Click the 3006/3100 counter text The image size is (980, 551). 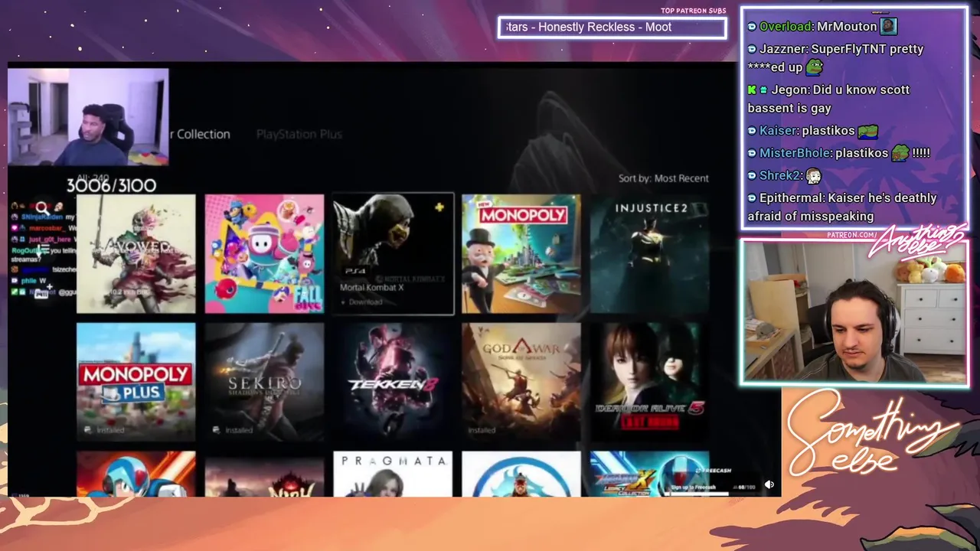tap(111, 185)
